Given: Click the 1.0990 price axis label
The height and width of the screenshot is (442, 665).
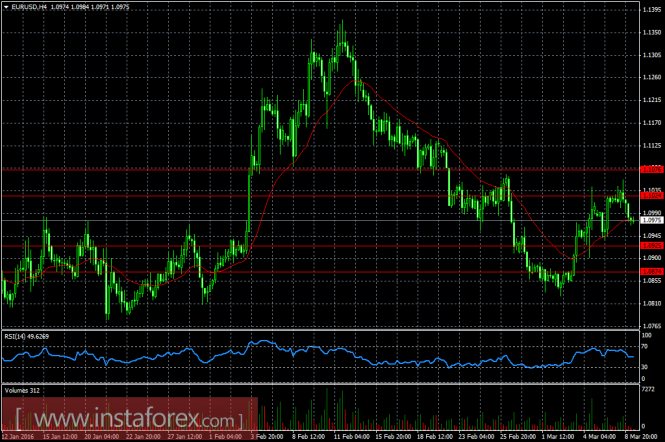Looking at the screenshot, I should click(652, 213).
